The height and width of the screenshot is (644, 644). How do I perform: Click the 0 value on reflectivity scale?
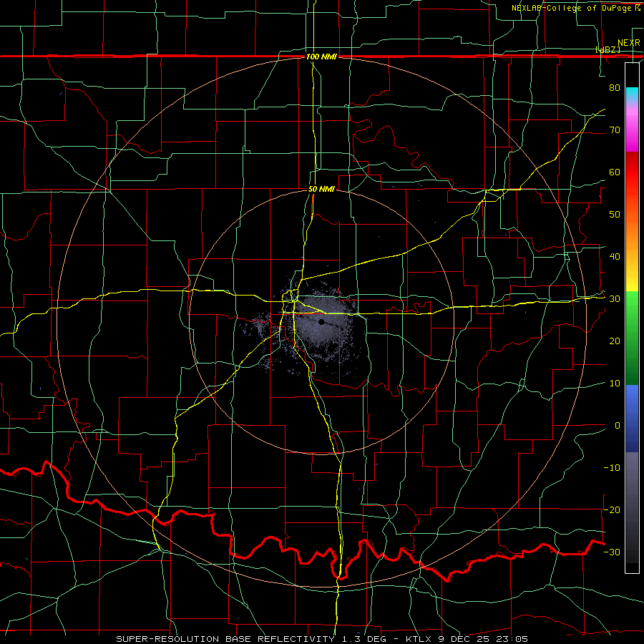coord(618,426)
